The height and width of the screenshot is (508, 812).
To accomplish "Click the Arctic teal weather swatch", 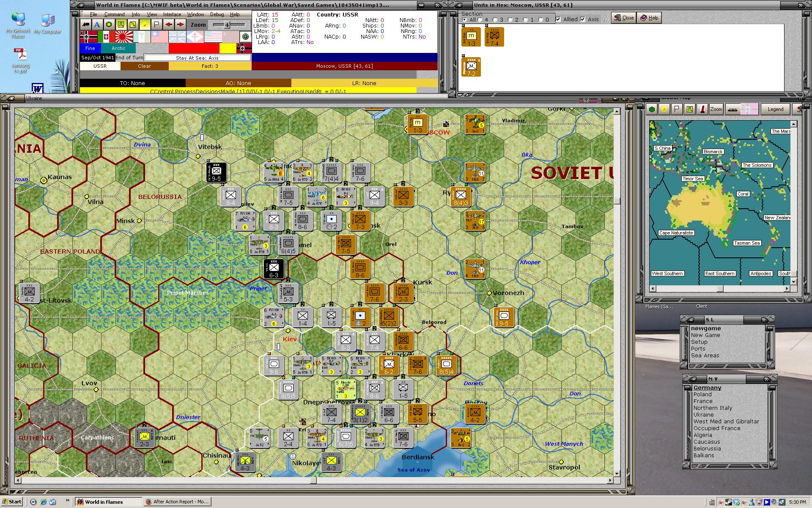I will coord(118,48).
